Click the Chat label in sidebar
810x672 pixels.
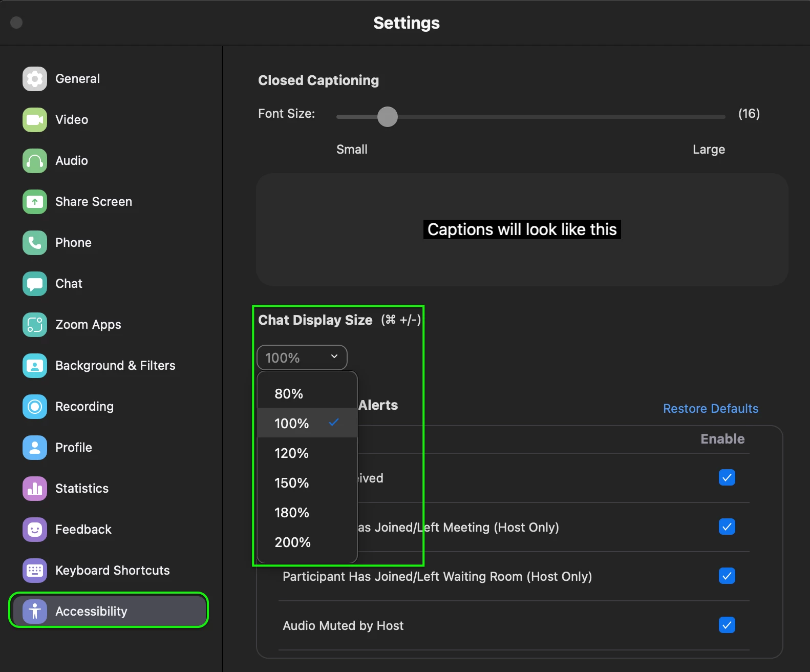tap(69, 284)
